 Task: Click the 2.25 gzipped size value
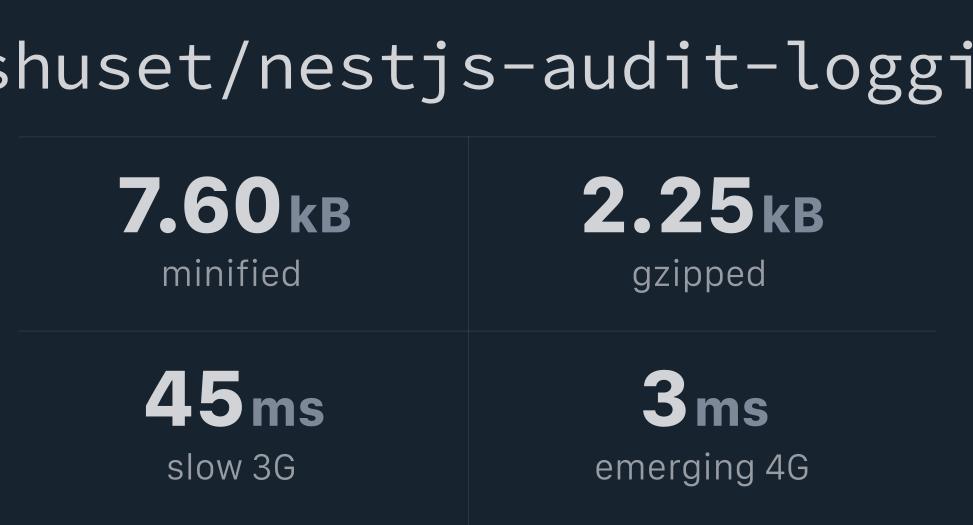click(x=667, y=206)
